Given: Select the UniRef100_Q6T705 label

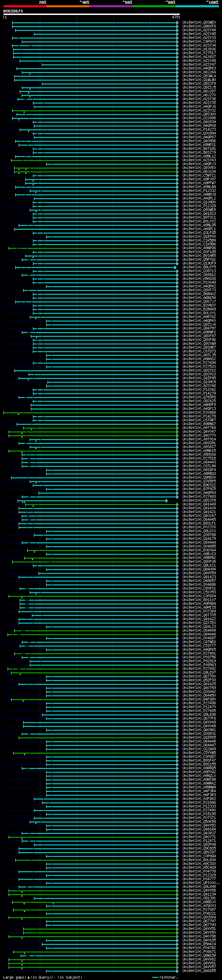Looking at the screenshot, I should pos(199,615).
